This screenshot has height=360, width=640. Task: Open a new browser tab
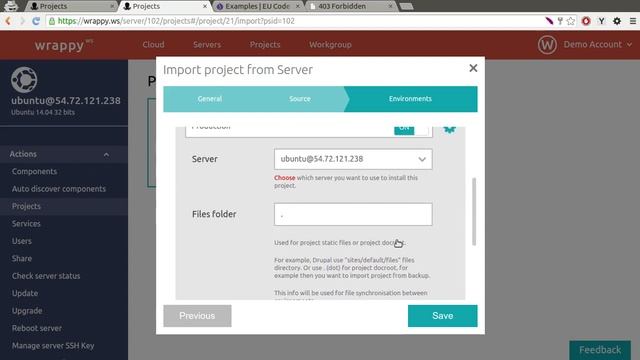tap(406, 6)
